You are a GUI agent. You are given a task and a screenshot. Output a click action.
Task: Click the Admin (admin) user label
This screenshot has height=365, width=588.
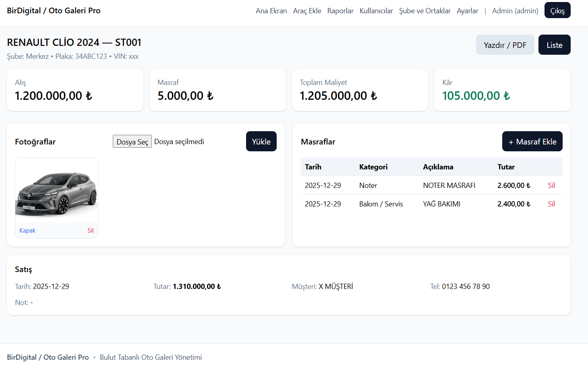[x=515, y=11]
